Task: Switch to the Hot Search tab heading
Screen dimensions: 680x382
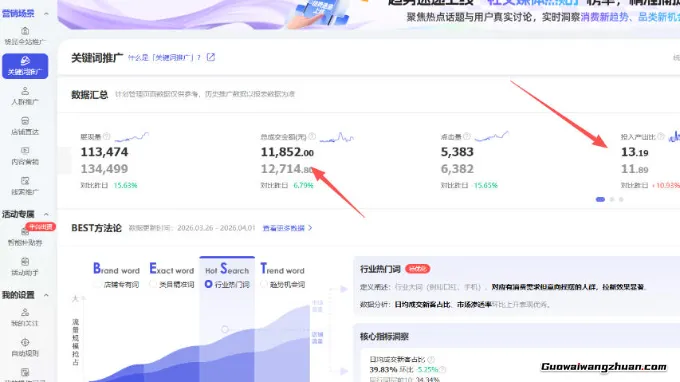Action: pyautogui.click(x=227, y=269)
